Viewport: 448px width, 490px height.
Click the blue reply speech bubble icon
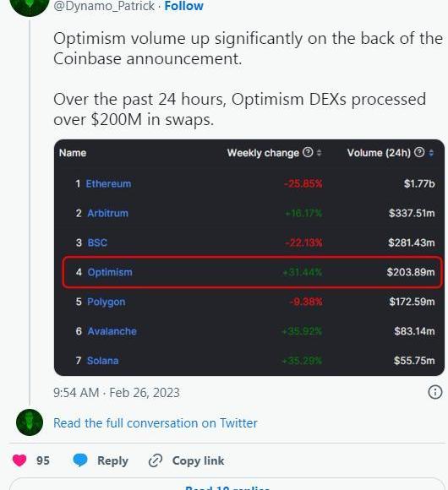tap(80, 460)
